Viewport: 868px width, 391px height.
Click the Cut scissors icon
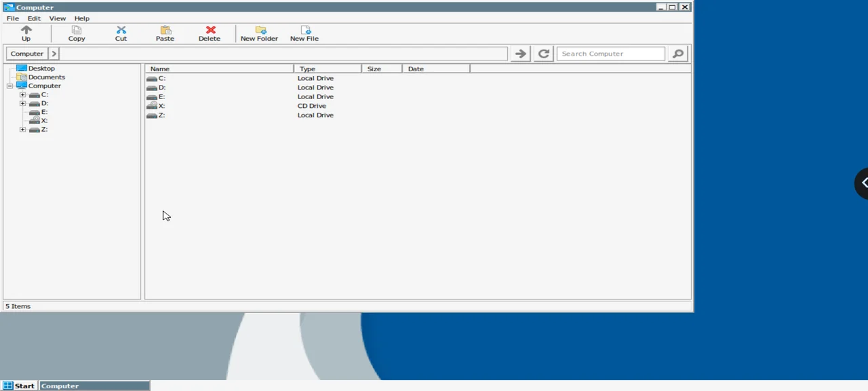tap(121, 31)
